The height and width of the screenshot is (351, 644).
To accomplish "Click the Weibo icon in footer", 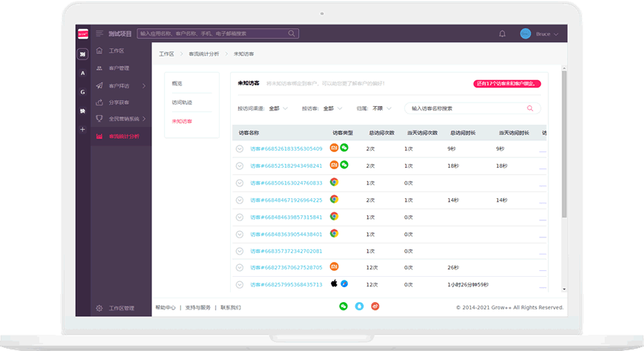I will (375, 306).
